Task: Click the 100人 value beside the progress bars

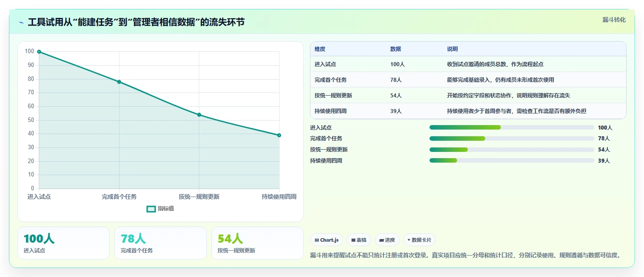Action: [605, 127]
